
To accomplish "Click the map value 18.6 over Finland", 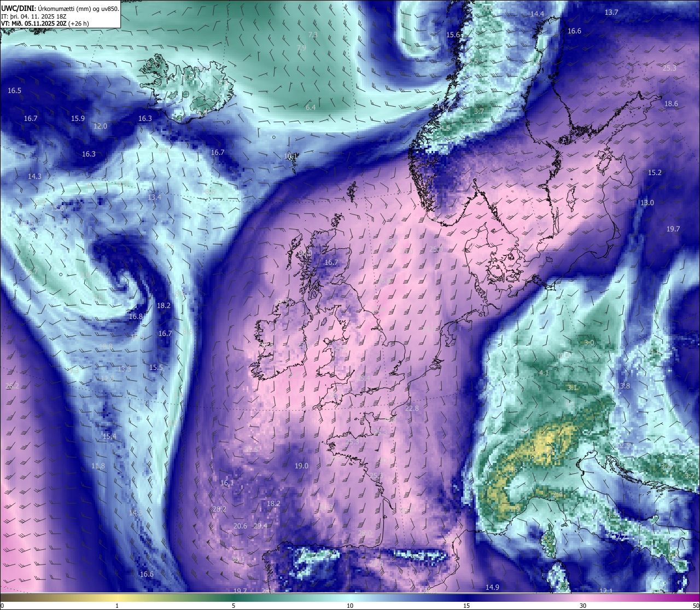I will (x=671, y=103).
